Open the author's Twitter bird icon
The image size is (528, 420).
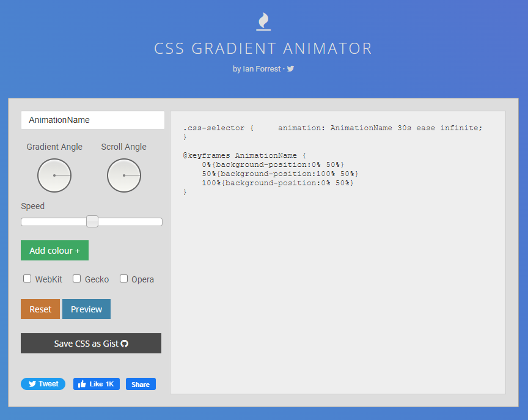(x=291, y=68)
